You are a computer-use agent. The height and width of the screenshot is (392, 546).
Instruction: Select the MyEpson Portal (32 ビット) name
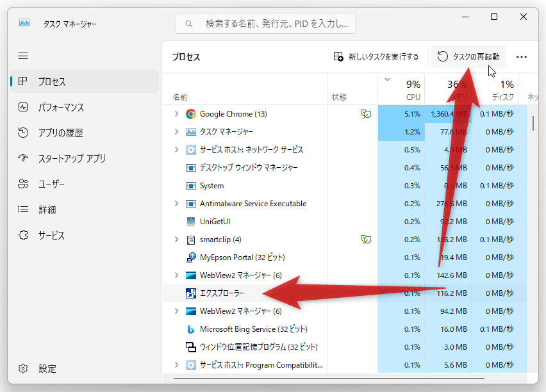click(242, 257)
